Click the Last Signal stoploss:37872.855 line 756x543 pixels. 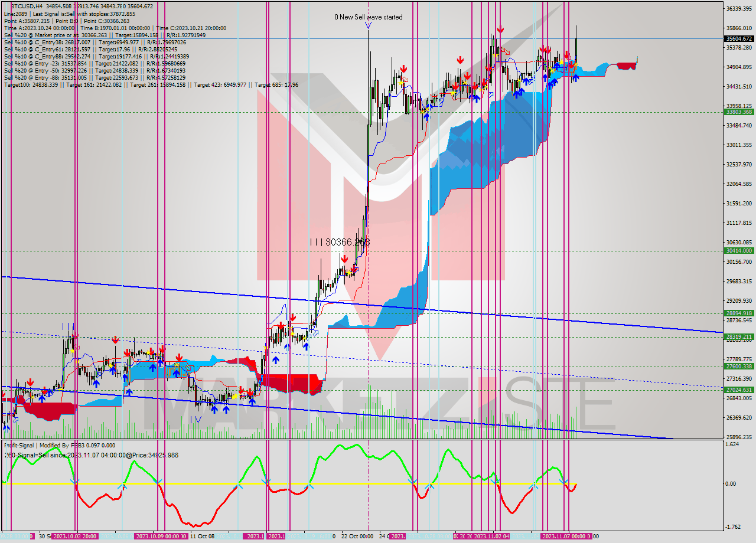click(x=69, y=14)
